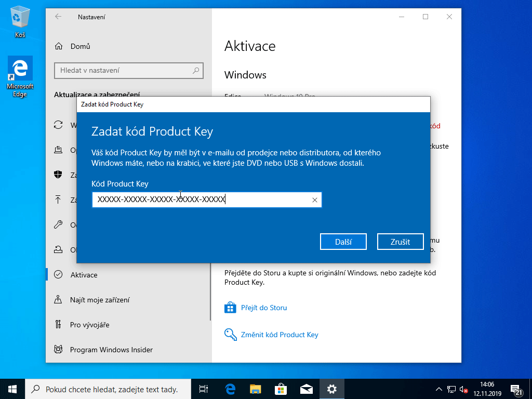
Task: Cancel the dialog with Zrušit
Action: 401,242
